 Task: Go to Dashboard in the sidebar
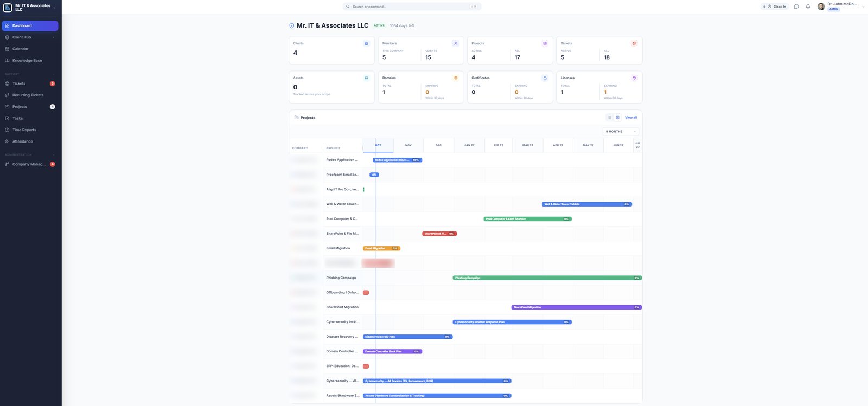coord(30,26)
